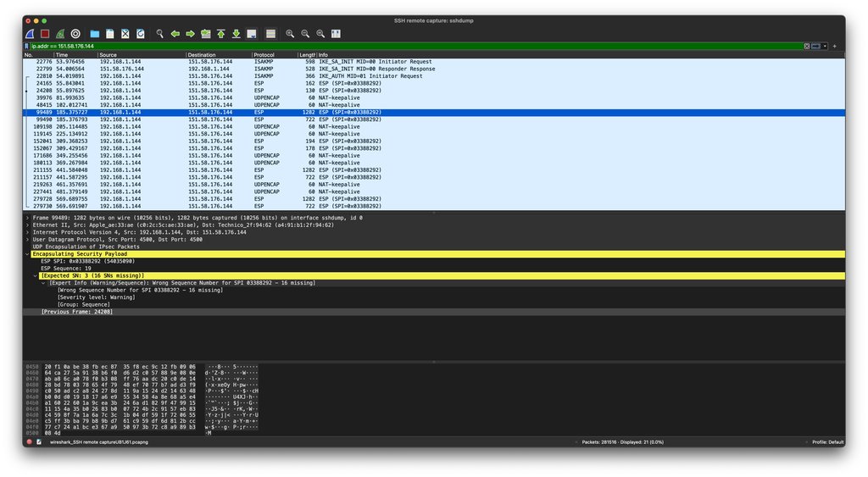The image size is (868, 477).
Task: Collapse Encapsulating Security Payload node
Action: pyautogui.click(x=27, y=254)
